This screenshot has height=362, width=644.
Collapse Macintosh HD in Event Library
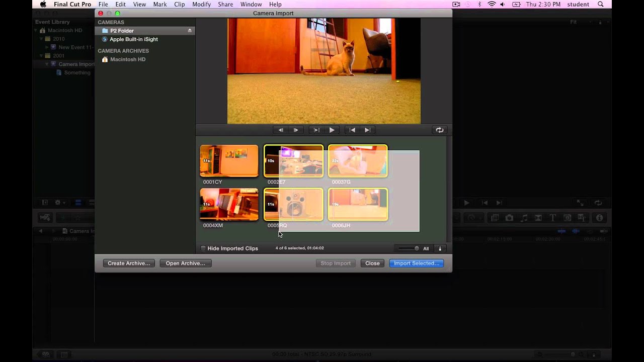(x=36, y=31)
